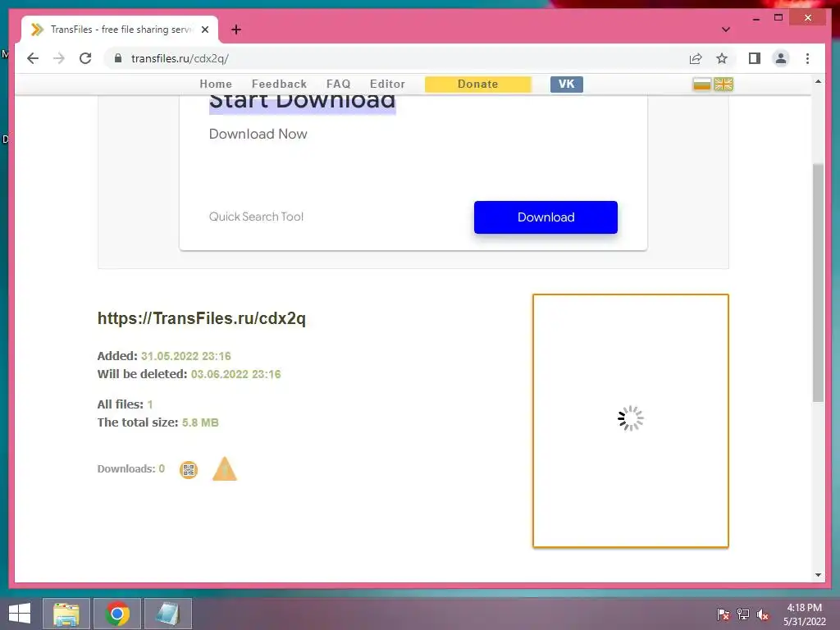Click the total size value 5.8 MB
The image size is (840, 630).
coord(200,422)
